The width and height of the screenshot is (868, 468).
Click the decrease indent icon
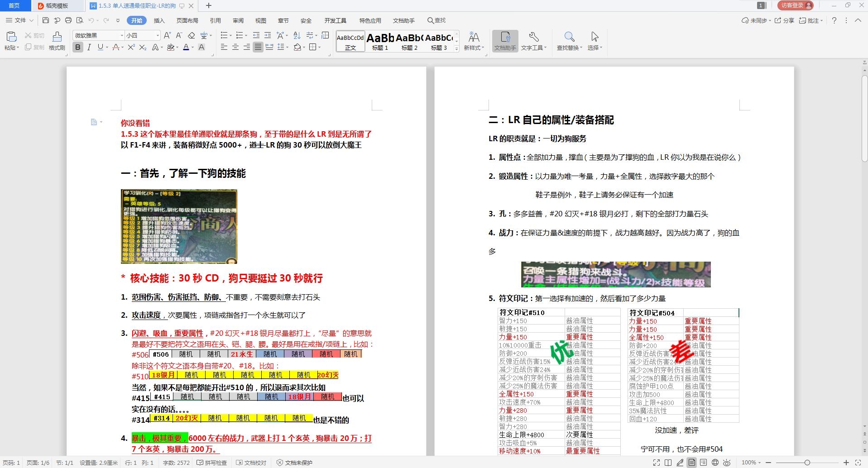256,35
